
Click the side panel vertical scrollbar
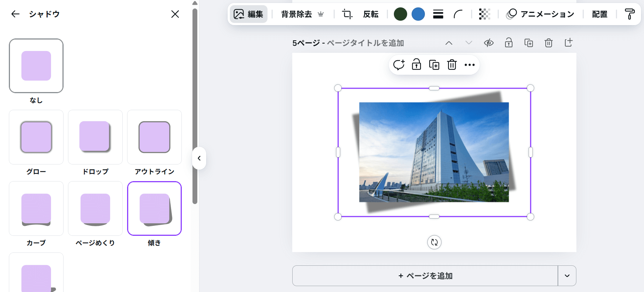coord(195,106)
